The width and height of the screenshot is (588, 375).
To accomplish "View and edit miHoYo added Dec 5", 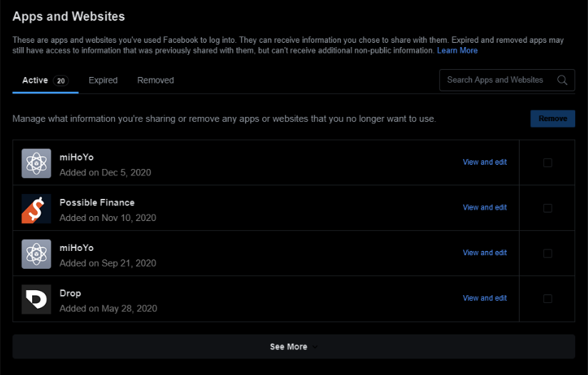I will point(485,163).
